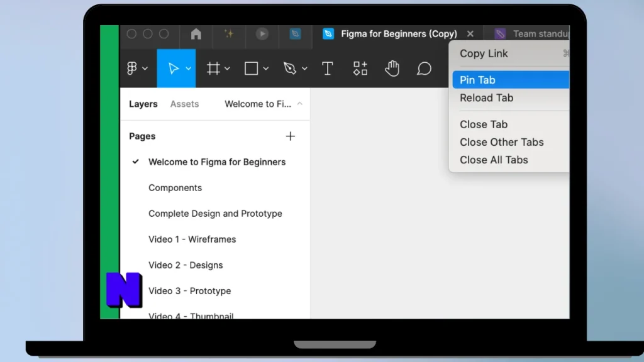Add a new page with the plus icon
The image size is (644, 362).
(x=291, y=136)
